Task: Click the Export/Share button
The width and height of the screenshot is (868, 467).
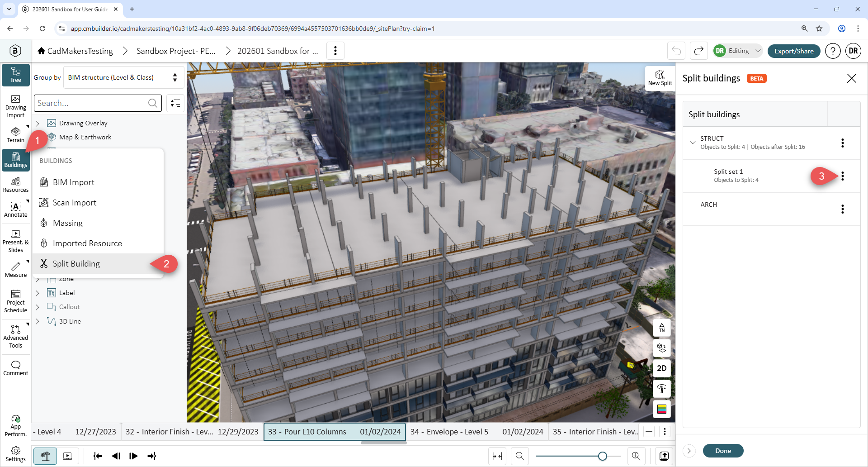Action: [x=794, y=51]
